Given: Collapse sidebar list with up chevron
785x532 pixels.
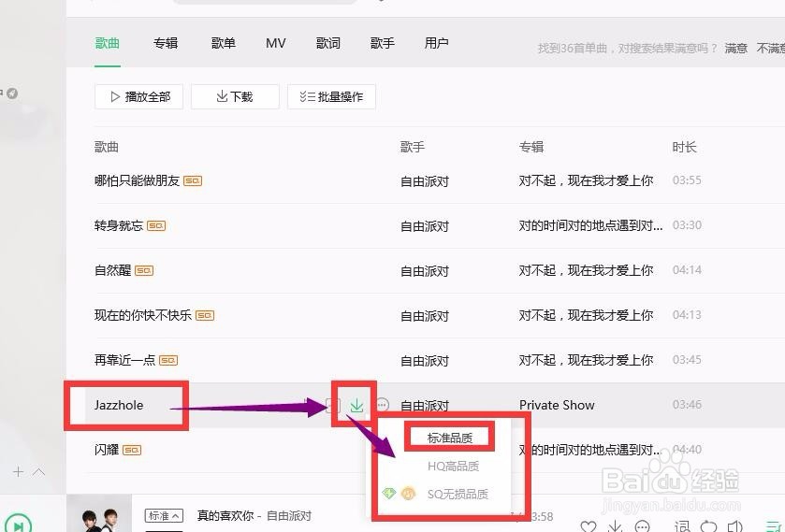Looking at the screenshot, I should point(38,471).
